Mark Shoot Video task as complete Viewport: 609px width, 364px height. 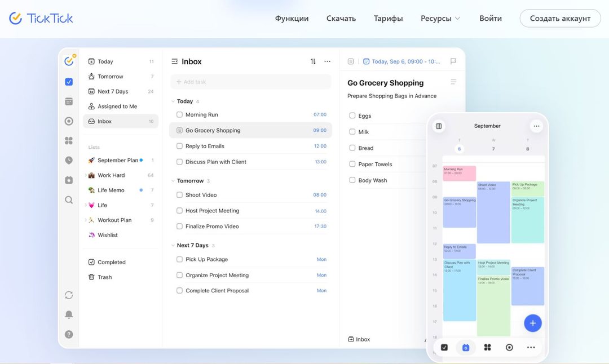179,195
